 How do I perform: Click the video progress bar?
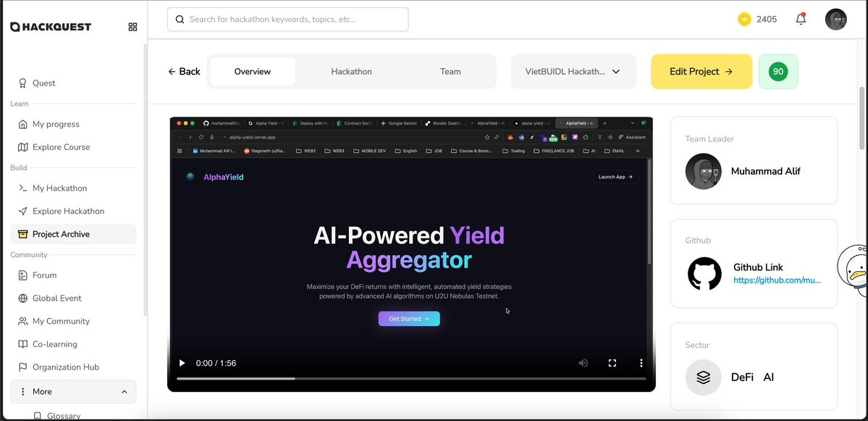coord(411,378)
